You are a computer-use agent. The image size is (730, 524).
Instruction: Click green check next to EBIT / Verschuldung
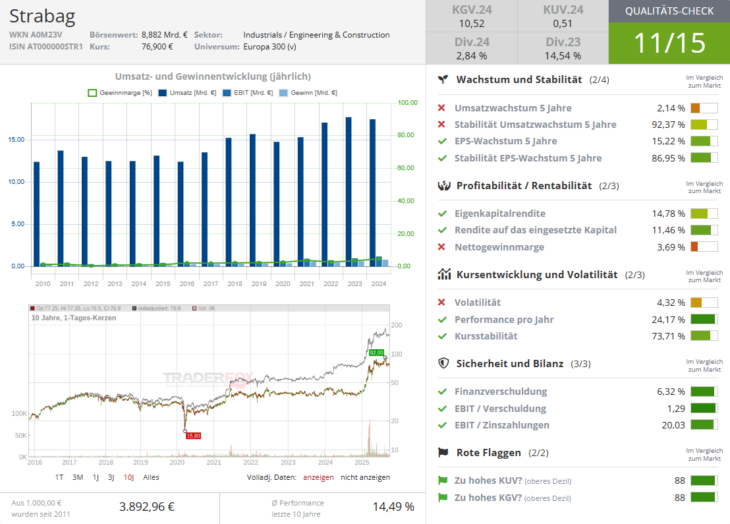click(442, 409)
